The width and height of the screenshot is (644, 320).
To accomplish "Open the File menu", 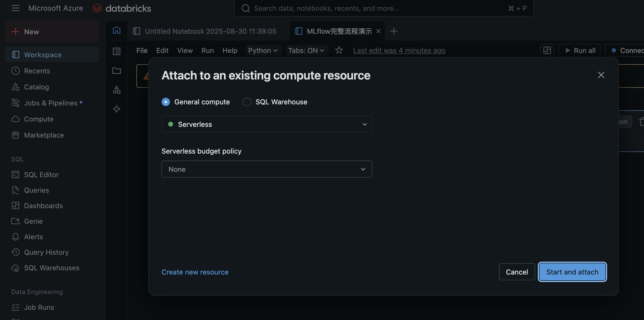I will pos(142,50).
